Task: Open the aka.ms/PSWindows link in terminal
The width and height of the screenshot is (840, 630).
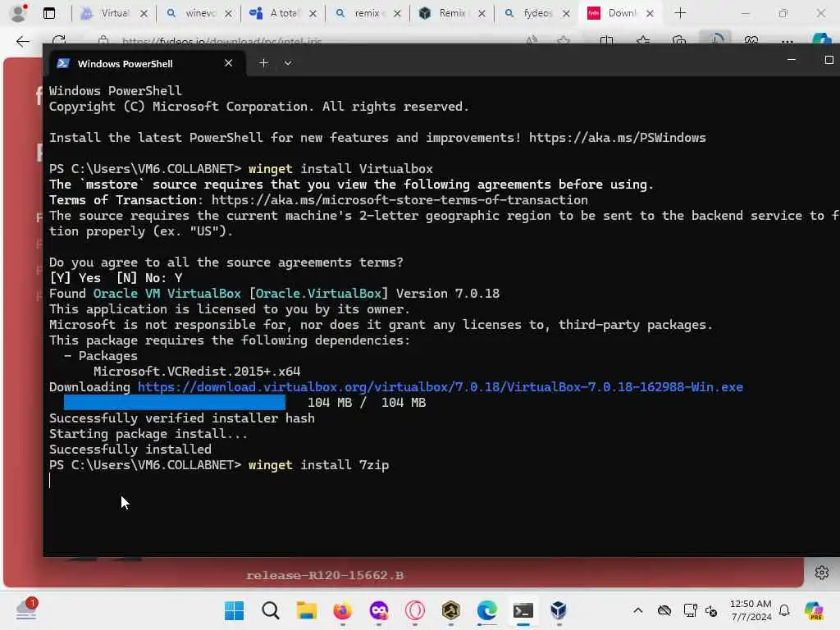Action: pyautogui.click(x=617, y=138)
